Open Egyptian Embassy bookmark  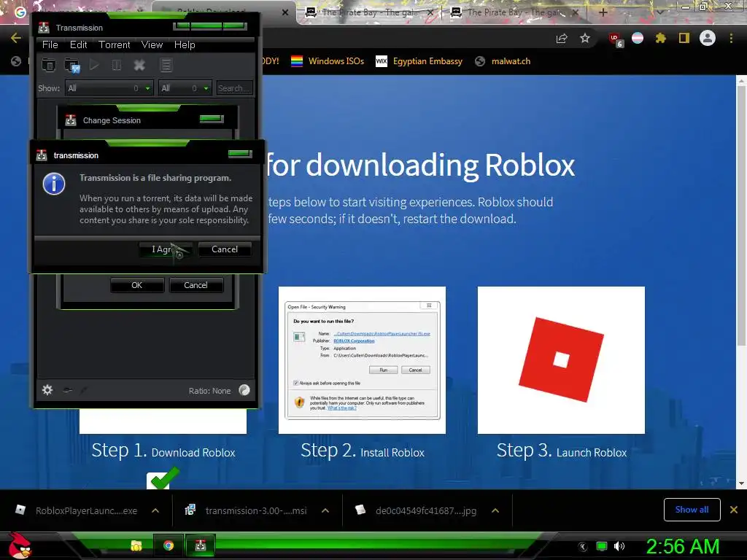(x=419, y=61)
